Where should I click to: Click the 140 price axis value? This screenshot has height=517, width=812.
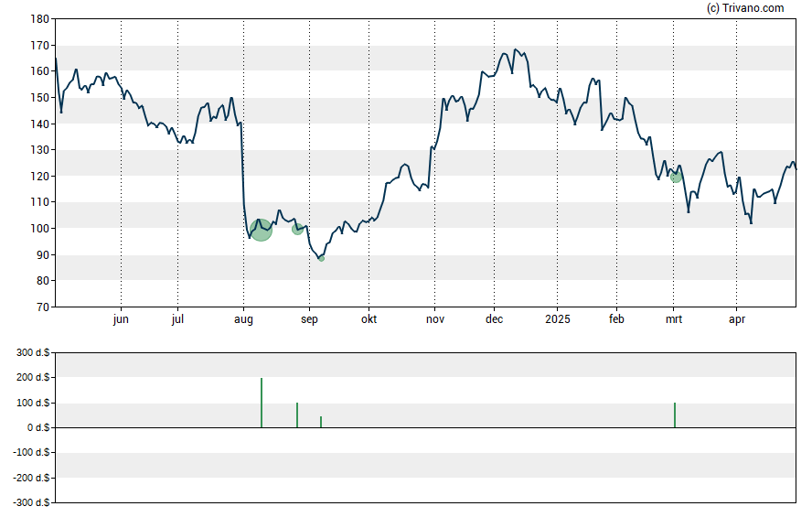point(40,124)
